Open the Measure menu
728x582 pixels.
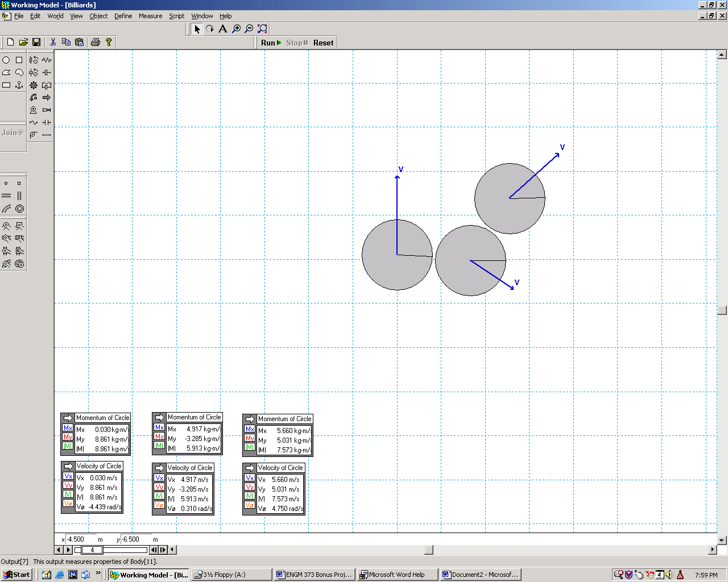coord(150,16)
